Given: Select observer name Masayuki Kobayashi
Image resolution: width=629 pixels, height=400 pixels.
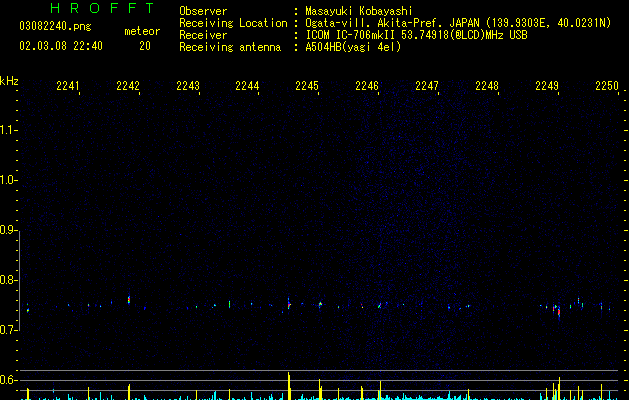Looking at the screenshot, I should click(359, 11).
